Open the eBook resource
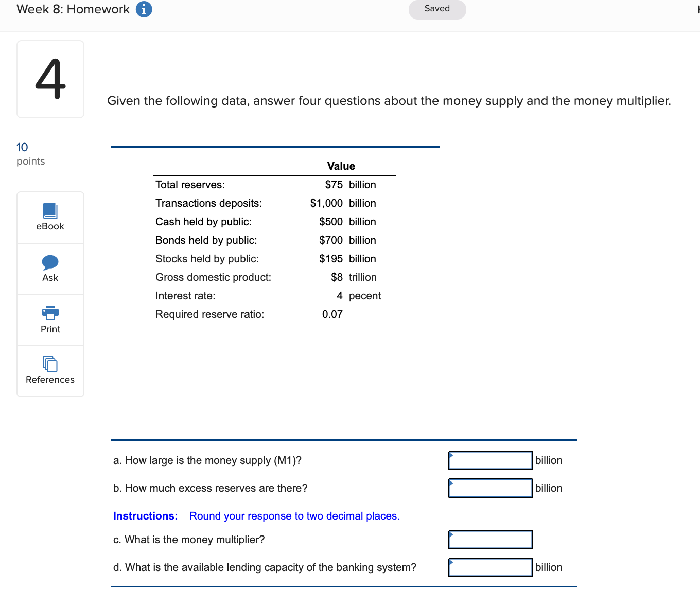 pos(50,211)
